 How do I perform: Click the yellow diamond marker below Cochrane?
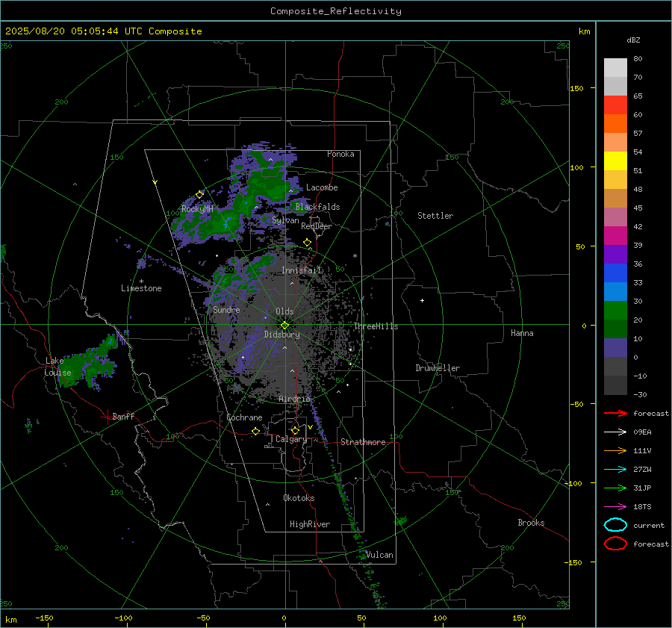pos(256,431)
